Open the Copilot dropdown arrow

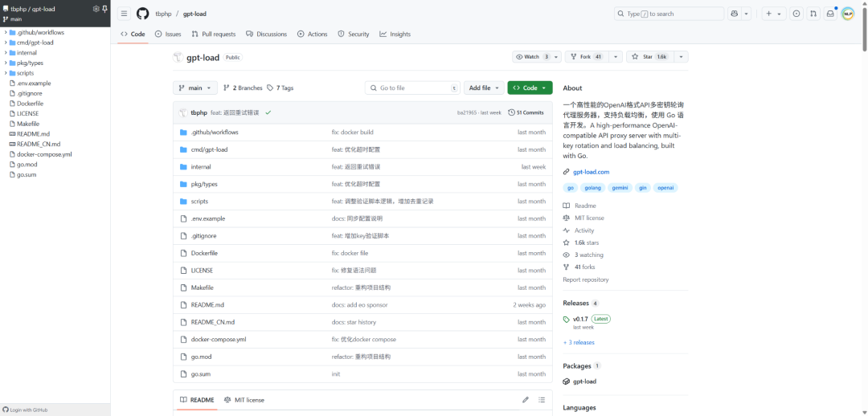click(747, 14)
